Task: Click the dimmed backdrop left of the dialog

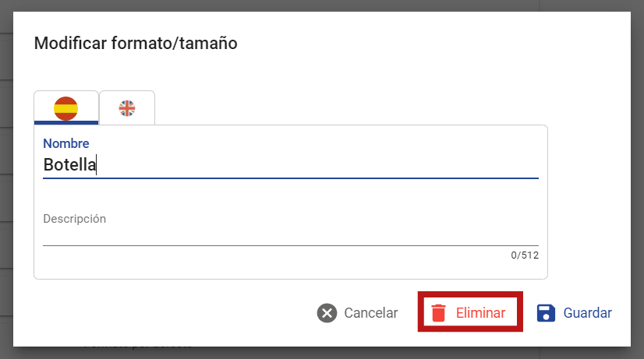Action: click(6, 179)
